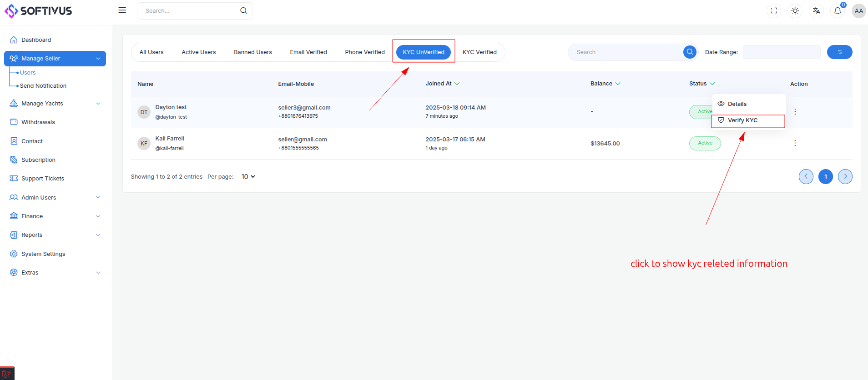Screen dimensions: 868x380
Task: Click the blue refresh filter button
Action: (840, 52)
